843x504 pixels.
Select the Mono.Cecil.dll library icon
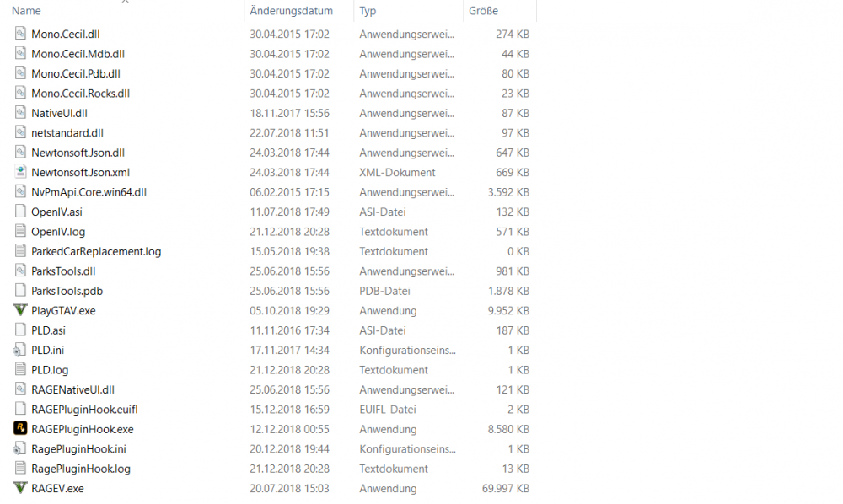pyautogui.click(x=20, y=34)
